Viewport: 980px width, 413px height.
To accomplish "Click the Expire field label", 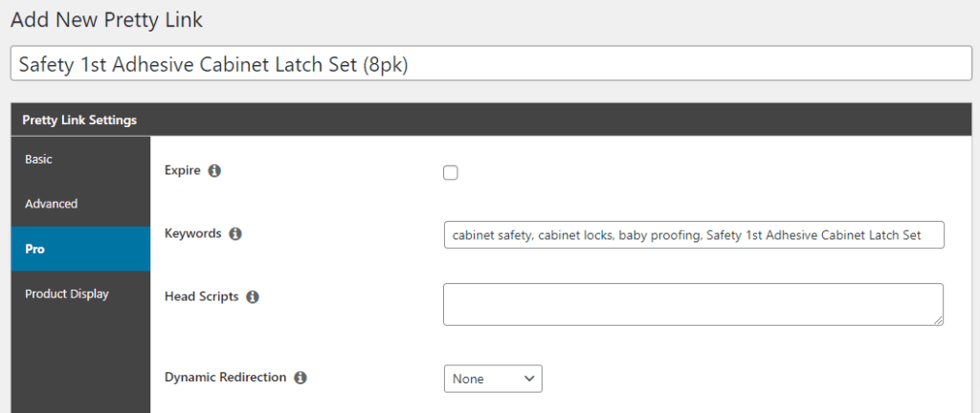I will pyautogui.click(x=184, y=171).
